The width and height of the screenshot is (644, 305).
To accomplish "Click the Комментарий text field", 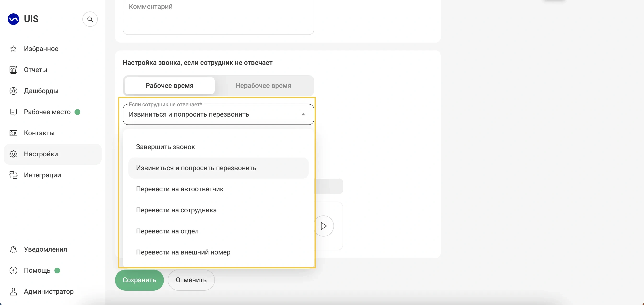I will [218, 16].
